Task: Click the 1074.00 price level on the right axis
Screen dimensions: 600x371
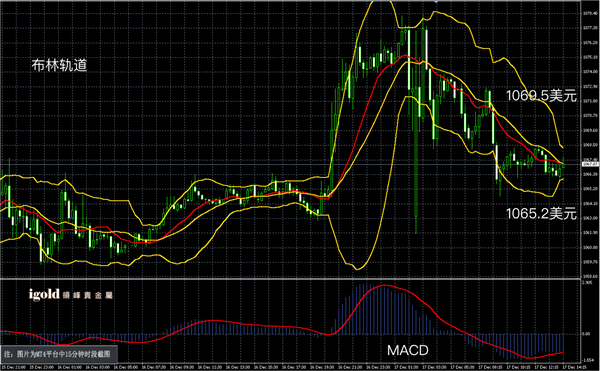Action: pos(590,72)
